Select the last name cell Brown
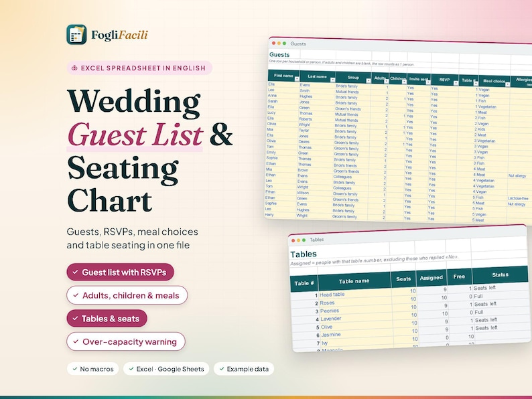The width and height of the screenshot is (532, 399). coord(316,170)
